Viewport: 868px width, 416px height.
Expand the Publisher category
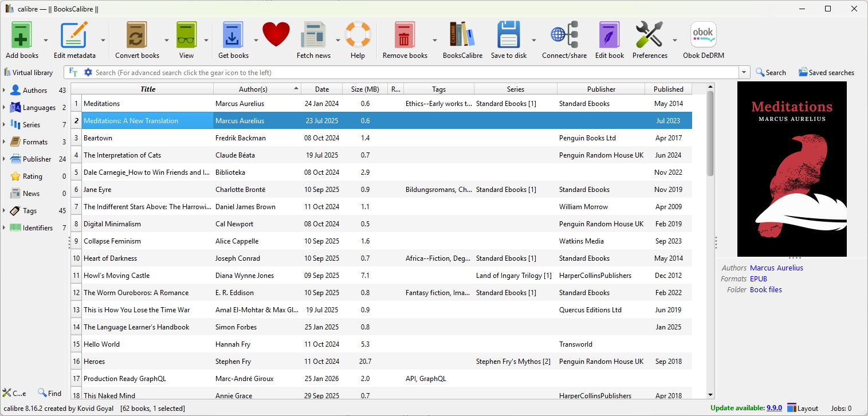(4, 159)
